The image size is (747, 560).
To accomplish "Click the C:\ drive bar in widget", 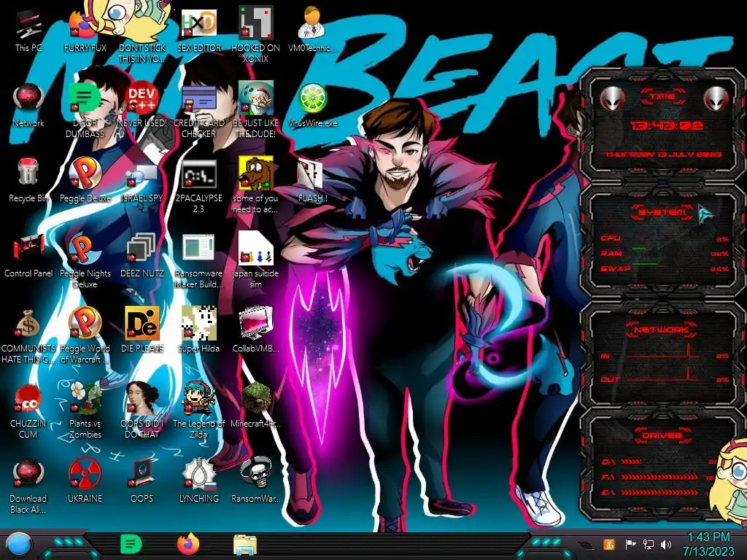I will pos(631,462).
